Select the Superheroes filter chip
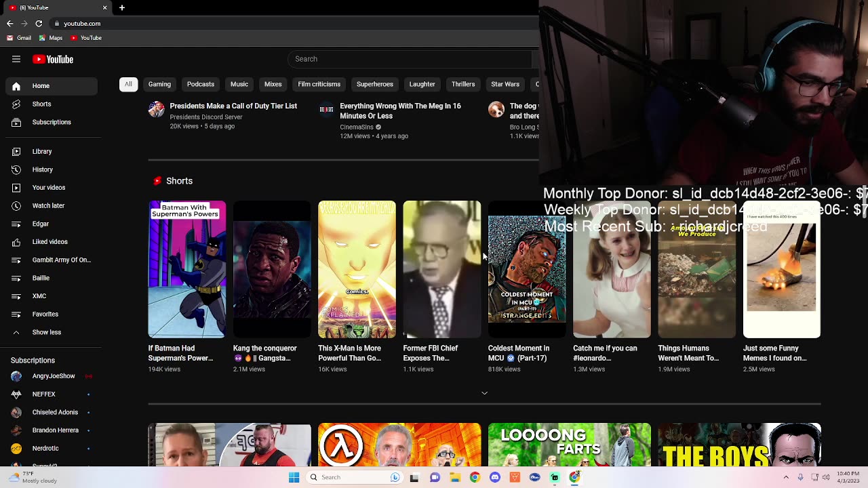868x488 pixels. coord(375,84)
